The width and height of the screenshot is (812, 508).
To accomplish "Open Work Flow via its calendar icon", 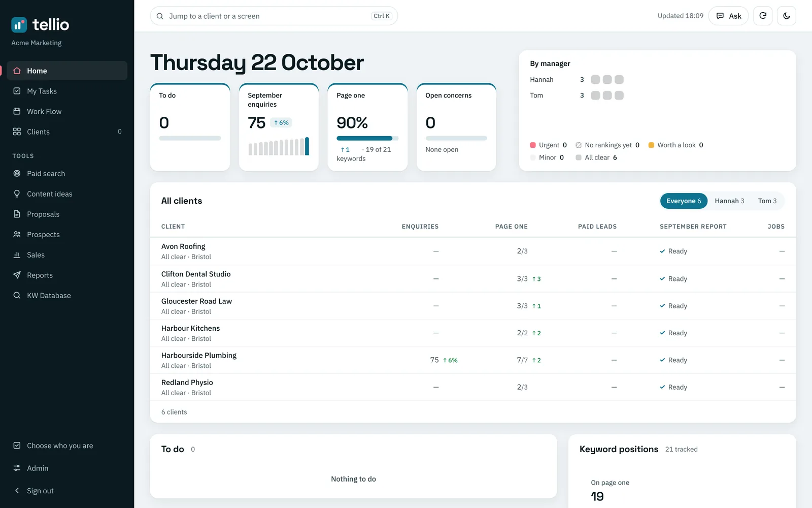I will tap(17, 111).
